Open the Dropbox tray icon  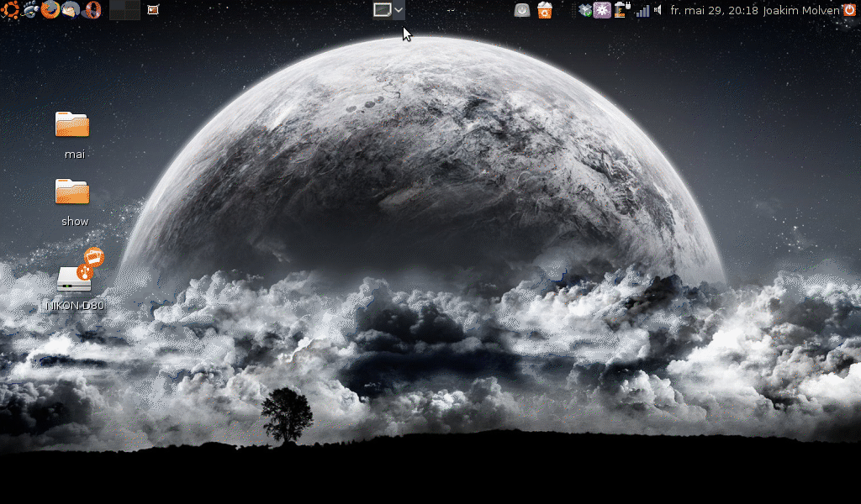[x=585, y=10]
